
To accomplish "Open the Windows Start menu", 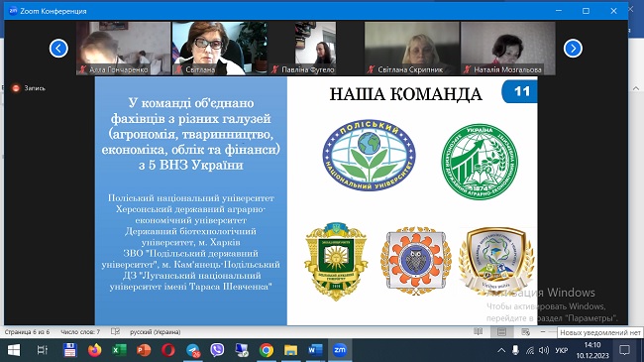I will pos(14,350).
